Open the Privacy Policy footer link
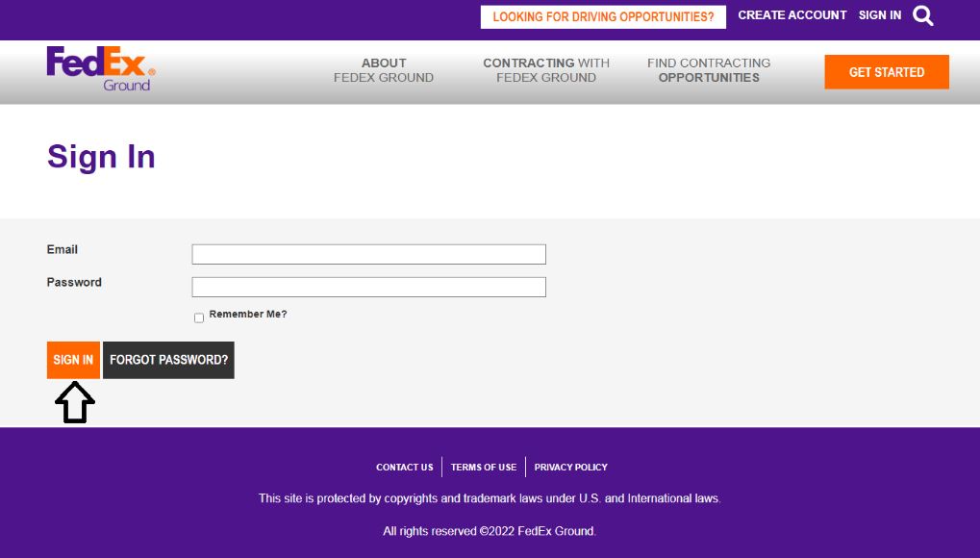980x558 pixels. tap(570, 468)
